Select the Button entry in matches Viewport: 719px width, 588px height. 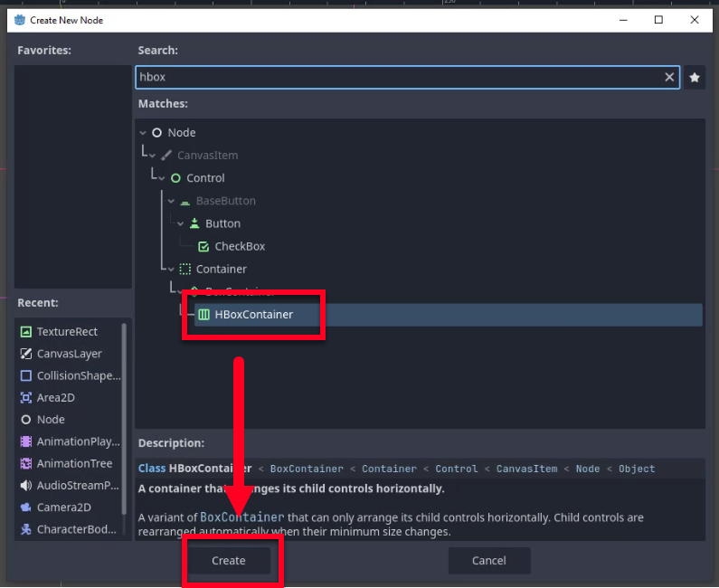(x=222, y=223)
